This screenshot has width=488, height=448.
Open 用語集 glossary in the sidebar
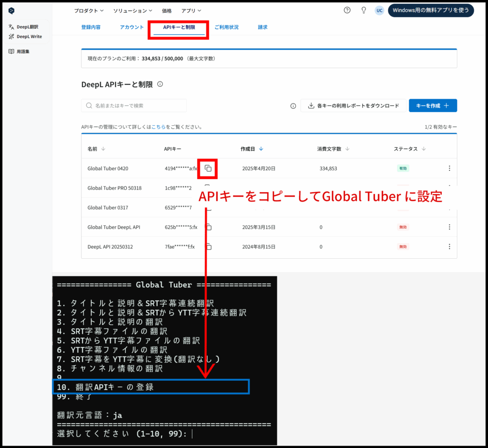point(19,51)
